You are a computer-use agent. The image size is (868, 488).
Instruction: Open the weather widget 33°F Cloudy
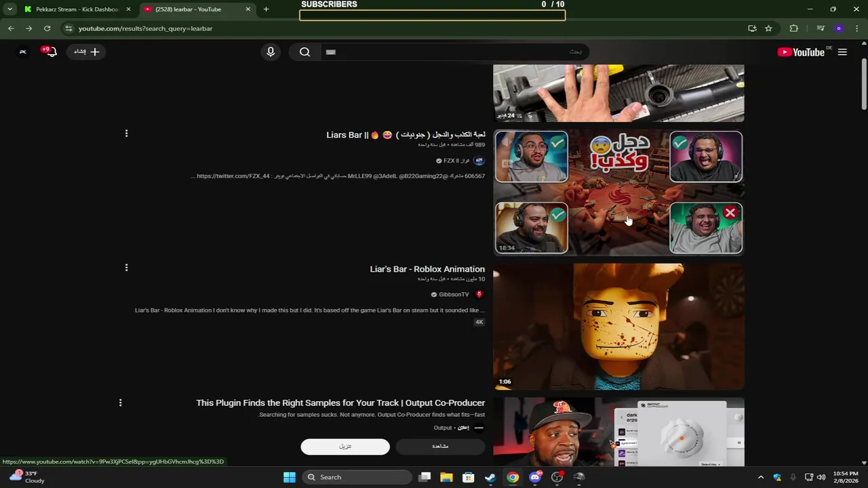tap(26, 477)
